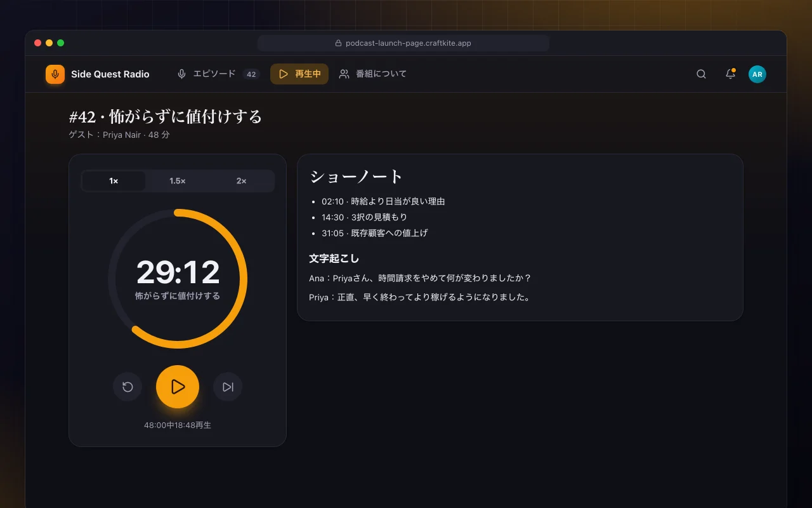
Task: Click the lock icon in address bar
Action: pos(338,43)
